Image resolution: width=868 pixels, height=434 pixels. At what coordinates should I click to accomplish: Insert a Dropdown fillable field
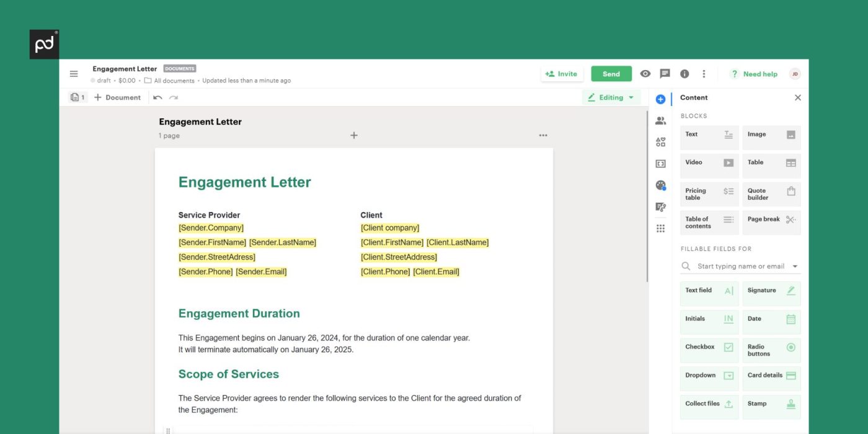click(x=709, y=379)
